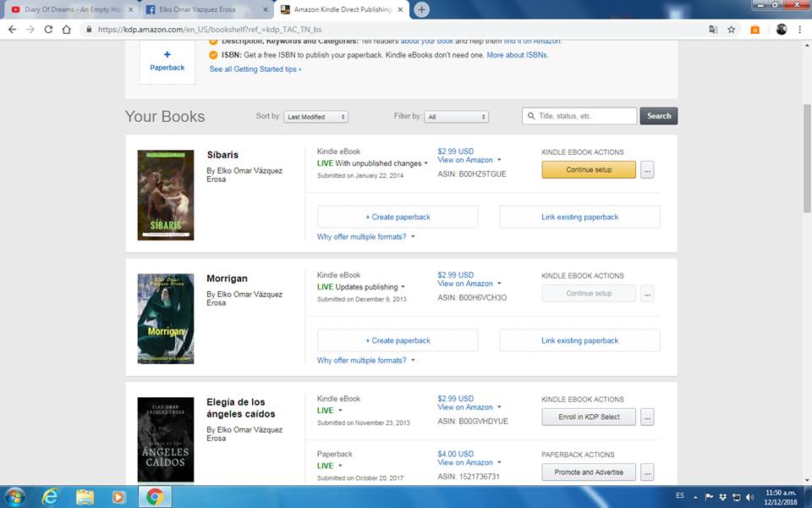Image resolution: width=812 pixels, height=508 pixels.
Task: Open a new browser tab with plus icon
Action: (421, 9)
